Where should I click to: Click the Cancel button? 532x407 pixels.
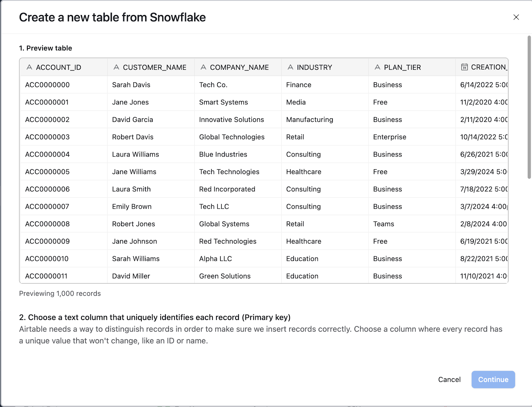(449, 379)
